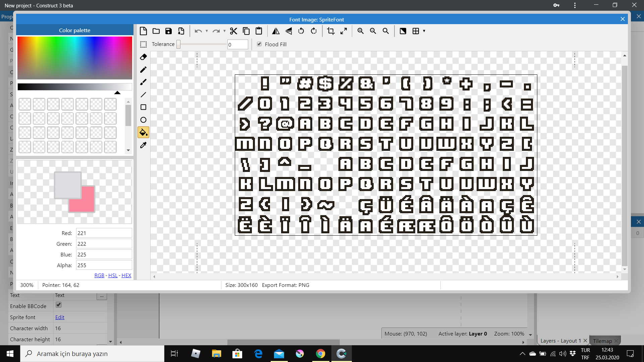
Task: Select the Rectangle shape tool
Action: point(144,107)
